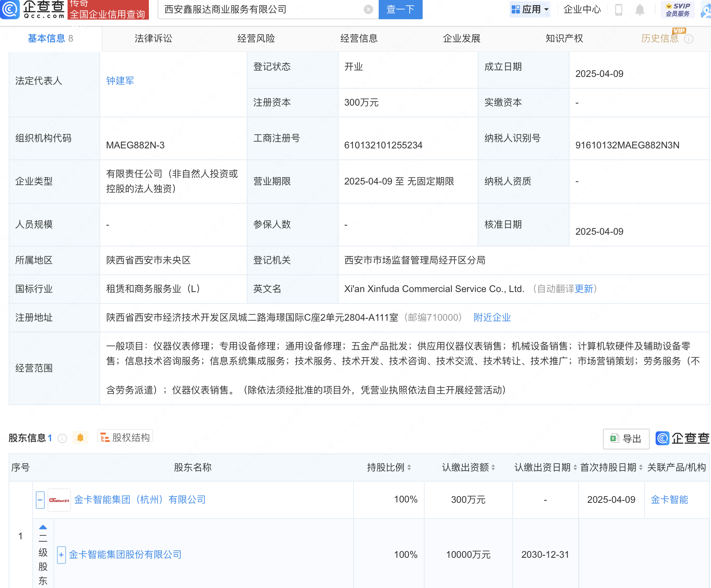The height and width of the screenshot is (588, 711).
Task: Click the info icon beside 历史信息
Action: (689, 38)
